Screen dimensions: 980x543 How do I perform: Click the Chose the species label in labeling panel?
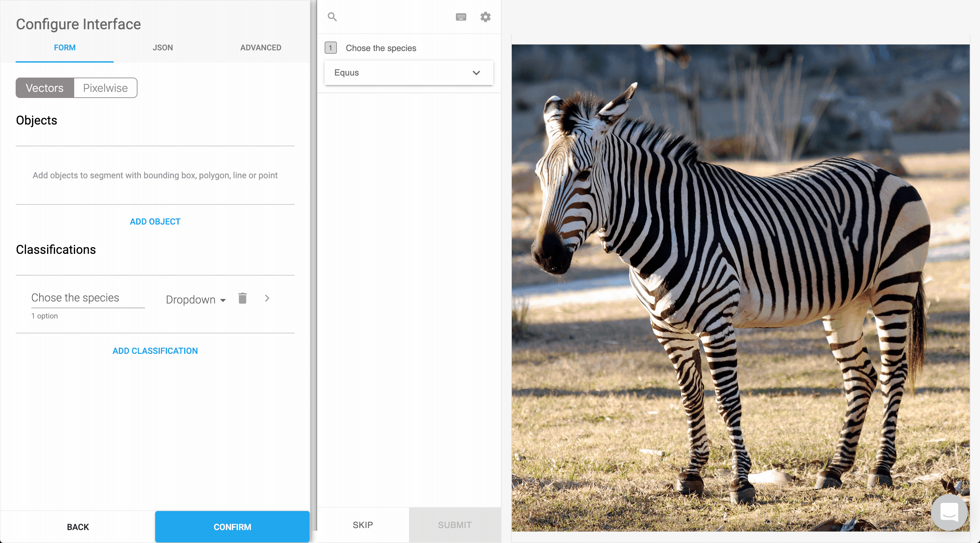pos(381,48)
